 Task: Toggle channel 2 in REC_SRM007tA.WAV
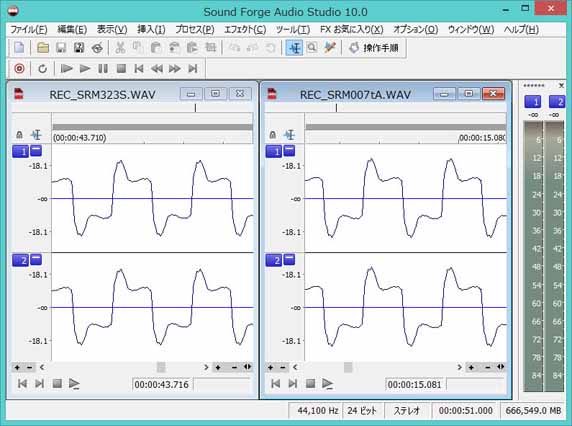click(274, 260)
